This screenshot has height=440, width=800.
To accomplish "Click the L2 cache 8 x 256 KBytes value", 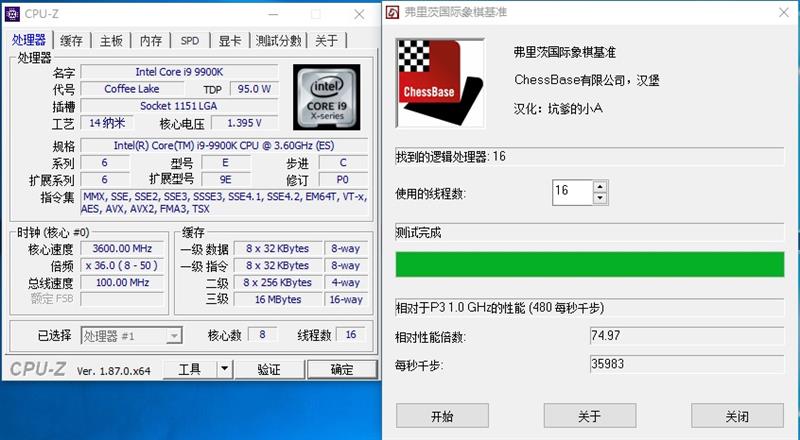I will pos(278,282).
